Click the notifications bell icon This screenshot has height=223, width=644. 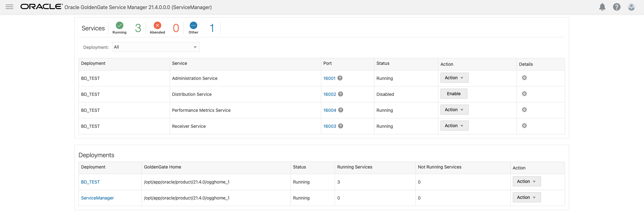602,7
